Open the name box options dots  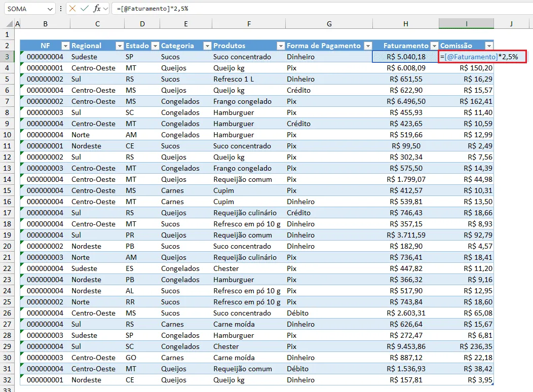[x=61, y=9]
